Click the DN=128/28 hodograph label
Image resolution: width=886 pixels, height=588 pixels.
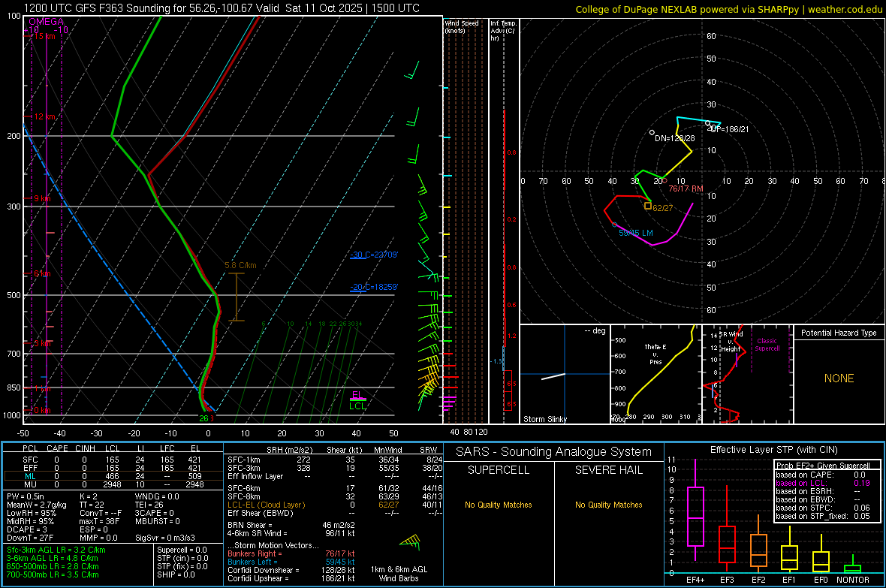[675, 138]
